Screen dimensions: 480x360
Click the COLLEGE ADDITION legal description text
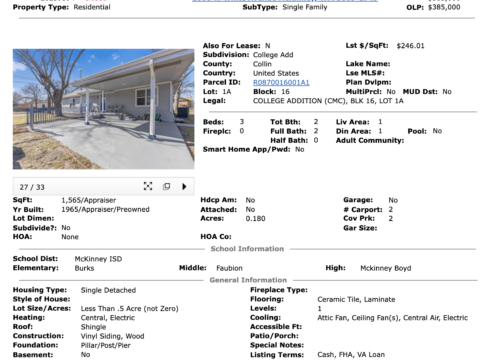click(x=328, y=101)
